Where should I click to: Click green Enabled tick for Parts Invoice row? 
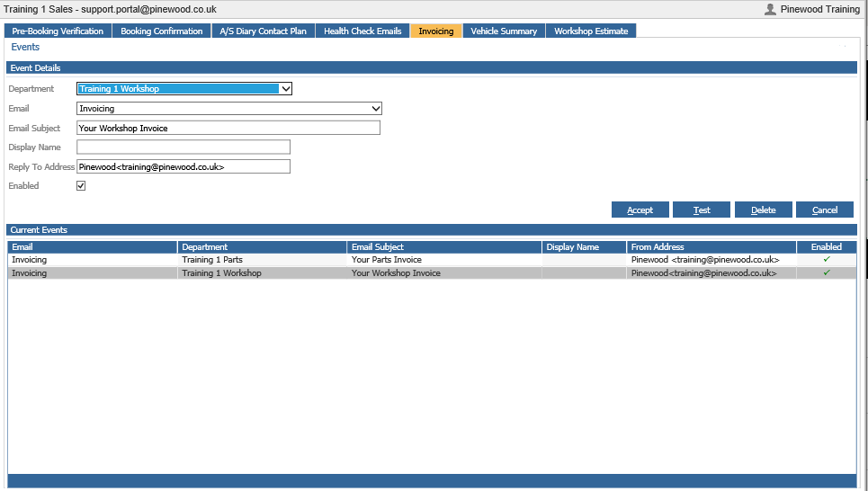[x=827, y=259]
